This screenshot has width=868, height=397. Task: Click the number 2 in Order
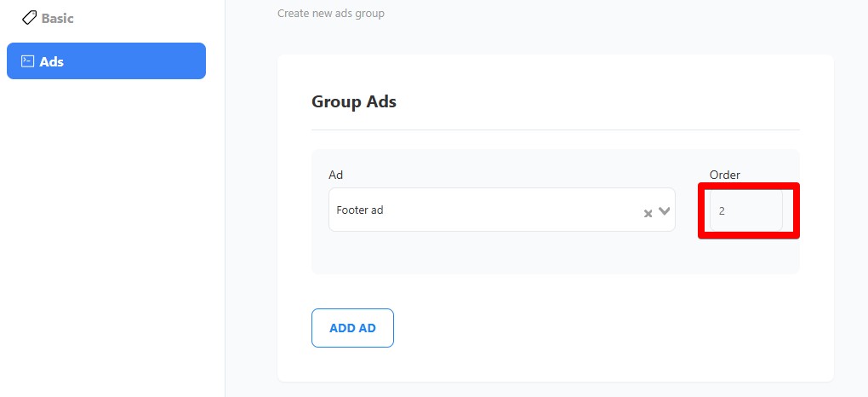pyautogui.click(x=722, y=210)
